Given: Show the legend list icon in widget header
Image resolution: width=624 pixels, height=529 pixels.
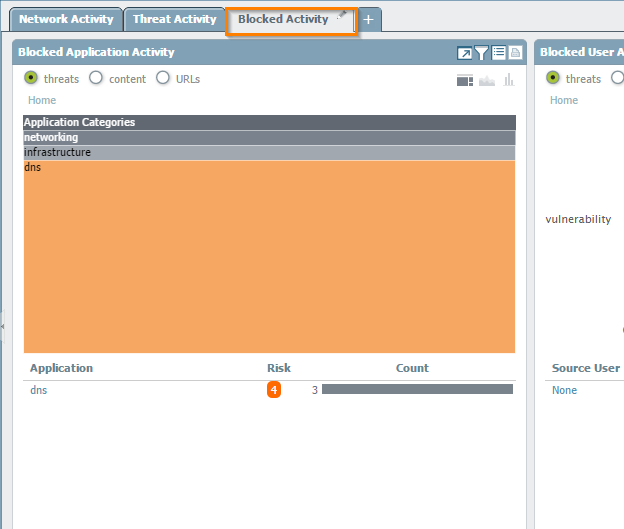Looking at the screenshot, I should (499, 53).
